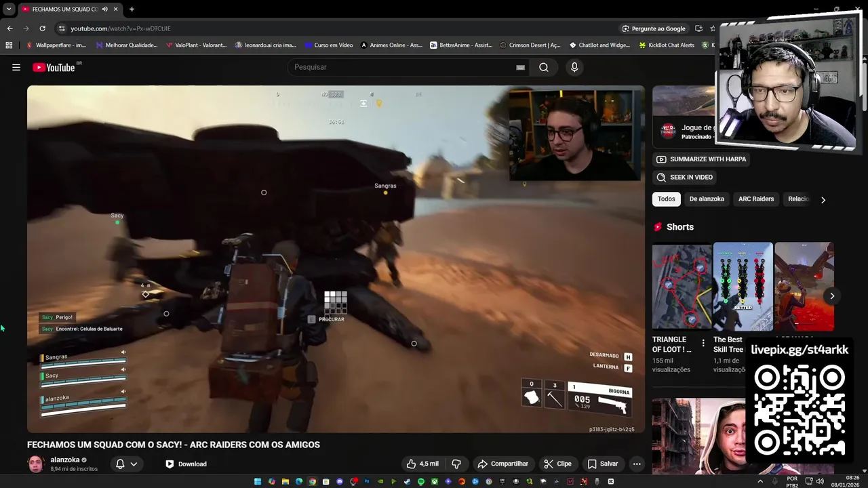Toggle the channel notification bell

tap(120, 464)
